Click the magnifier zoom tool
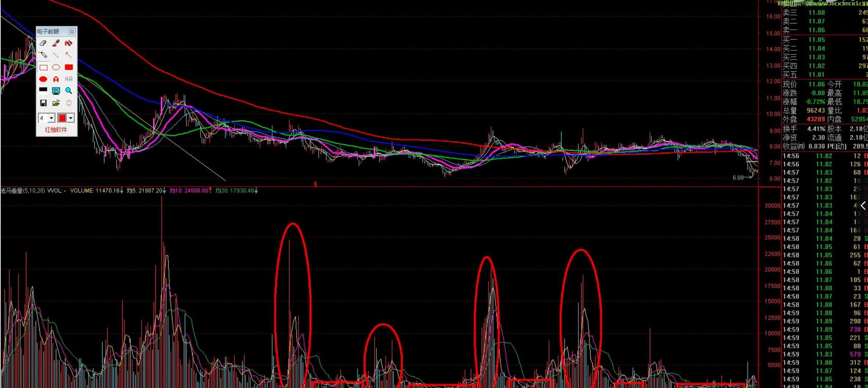 69,91
